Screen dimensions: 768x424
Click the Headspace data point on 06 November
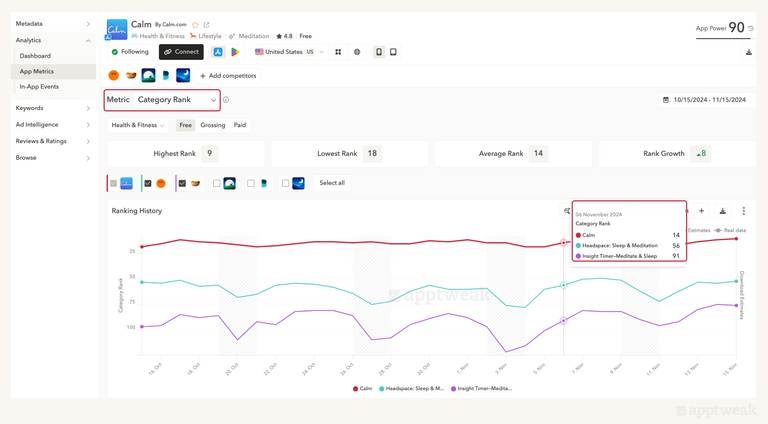click(563, 285)
